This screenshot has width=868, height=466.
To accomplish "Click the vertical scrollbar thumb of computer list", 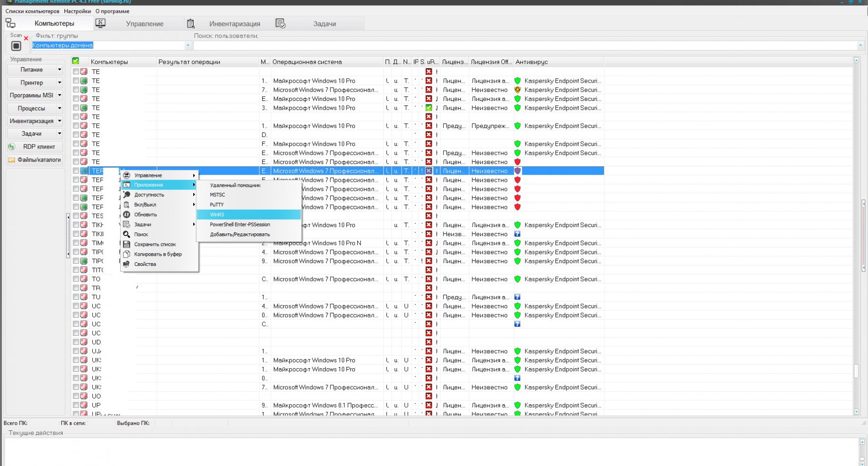I will tap(857, 371).
